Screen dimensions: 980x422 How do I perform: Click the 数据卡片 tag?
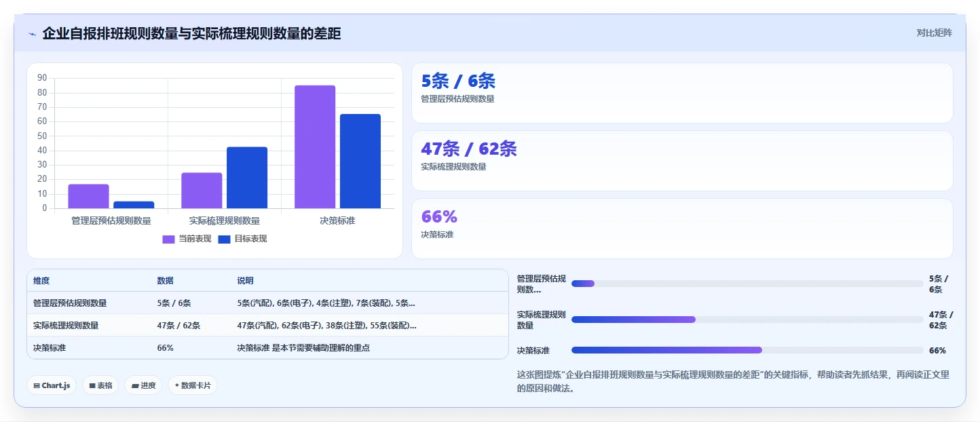193,385
